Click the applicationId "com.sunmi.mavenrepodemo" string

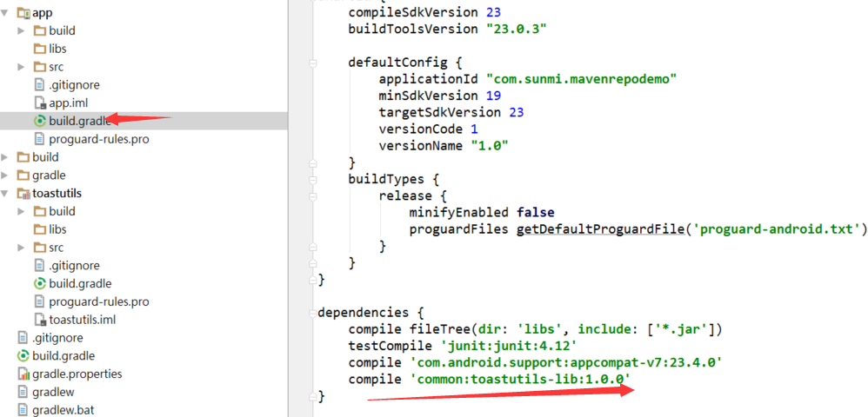582,78
